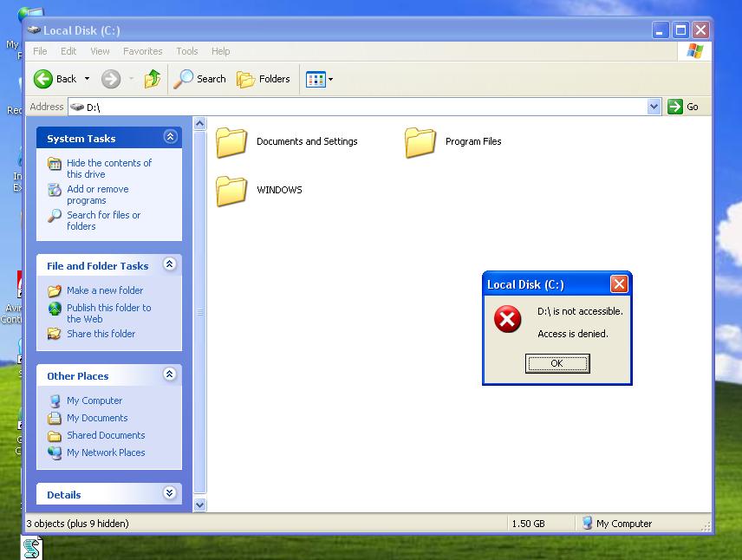Click the green Go button
Screen dimensions: 742x560
point(683,107)
